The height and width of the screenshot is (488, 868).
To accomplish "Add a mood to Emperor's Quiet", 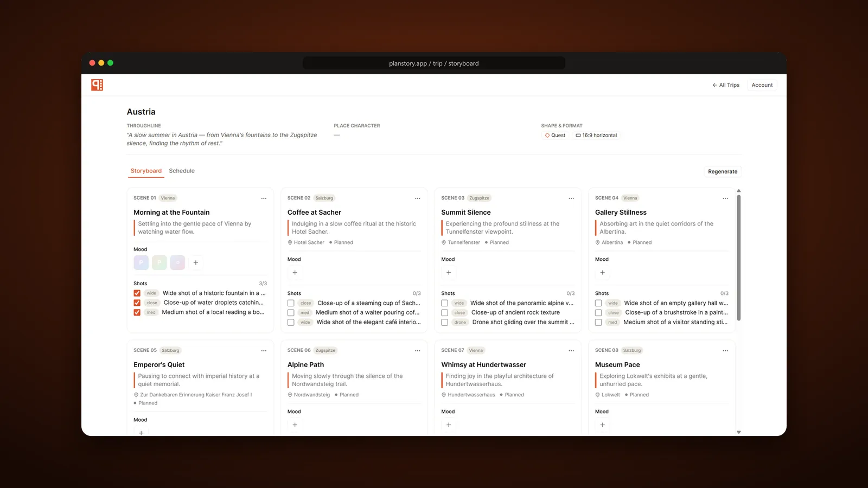I will pyautogui.click(x=141, y=432).
